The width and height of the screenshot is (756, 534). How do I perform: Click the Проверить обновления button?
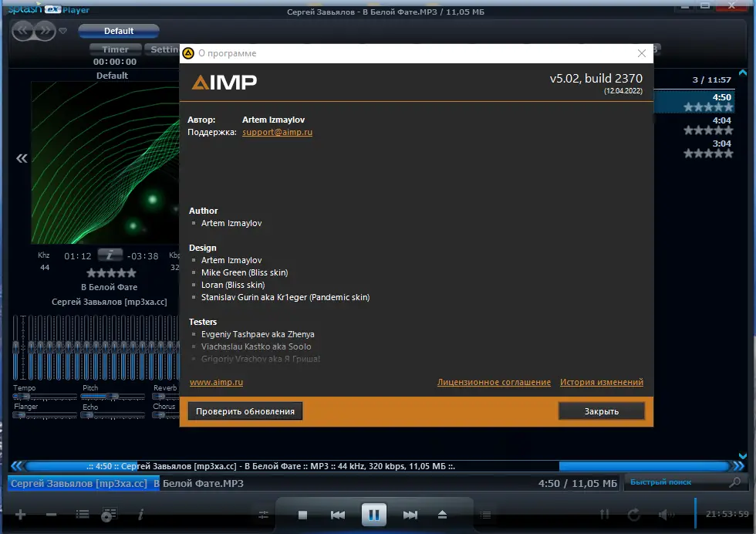(x=245, y=411)
